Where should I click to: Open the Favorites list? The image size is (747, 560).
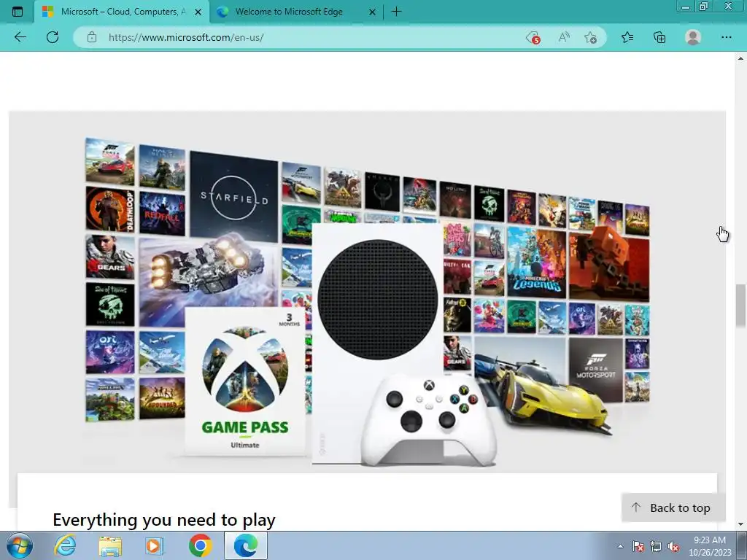coord(627,37)
